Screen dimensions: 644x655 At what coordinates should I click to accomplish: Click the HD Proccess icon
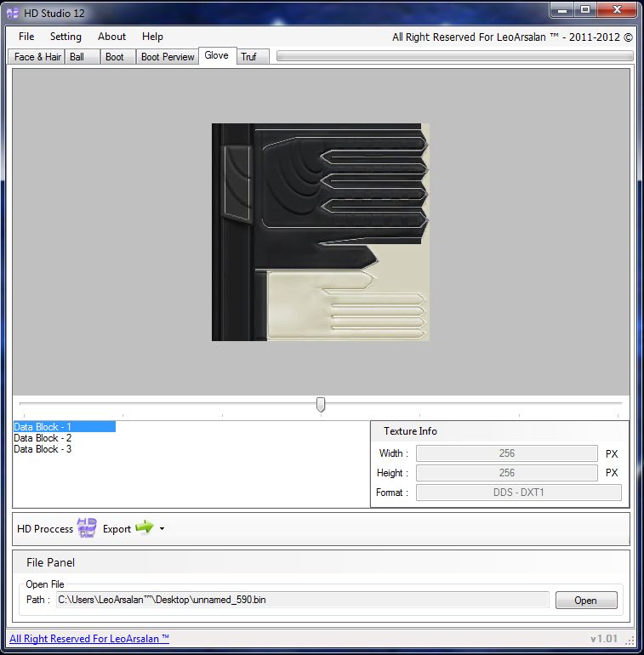87,528
